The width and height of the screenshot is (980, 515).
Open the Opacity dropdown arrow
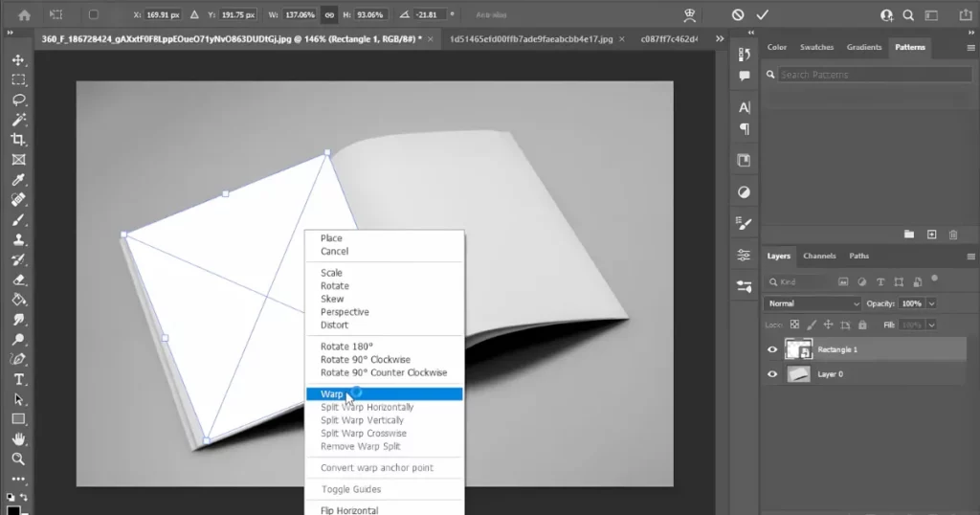[x=931, y=303]
